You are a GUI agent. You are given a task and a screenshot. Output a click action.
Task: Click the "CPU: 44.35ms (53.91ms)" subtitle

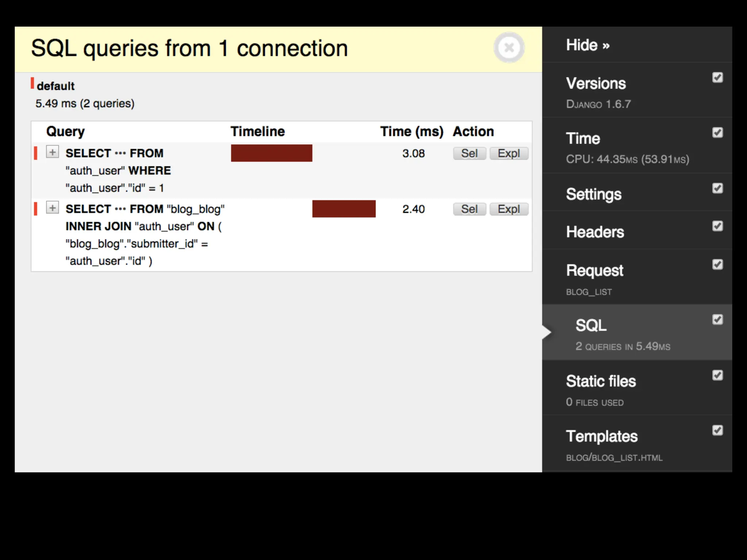click(x=627, y=159)
